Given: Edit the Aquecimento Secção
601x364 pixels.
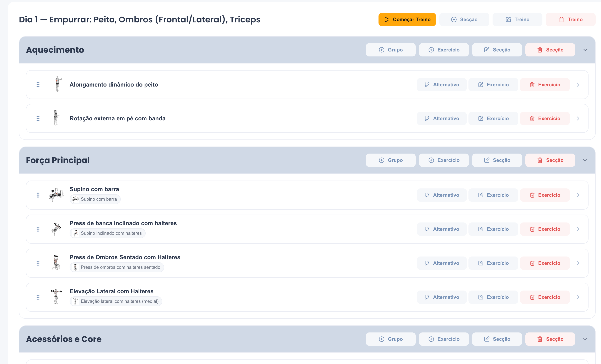Looking at the screenshot, I should click(x=497, y=50).
